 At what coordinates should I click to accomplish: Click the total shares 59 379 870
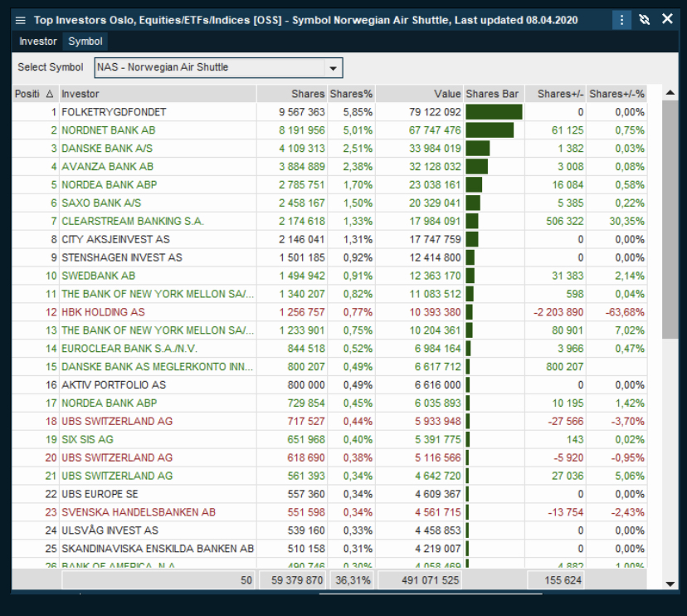point(297,580)
